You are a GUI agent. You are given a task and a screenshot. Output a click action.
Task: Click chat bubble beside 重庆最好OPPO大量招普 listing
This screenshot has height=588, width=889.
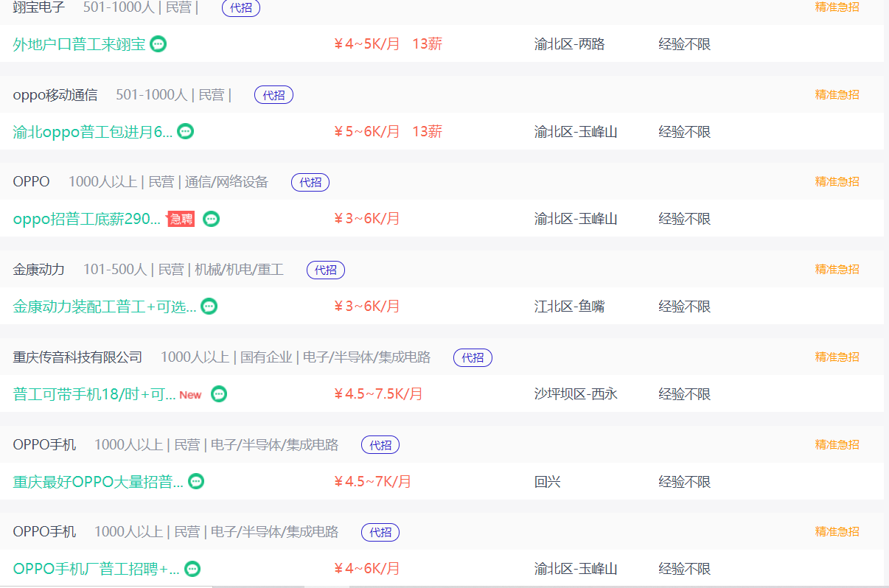click(196, 481)
